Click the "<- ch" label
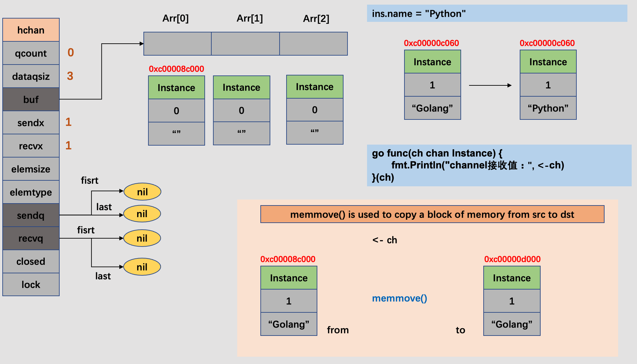The width and height of the screenshot is (637, 364). click(385, 240)
